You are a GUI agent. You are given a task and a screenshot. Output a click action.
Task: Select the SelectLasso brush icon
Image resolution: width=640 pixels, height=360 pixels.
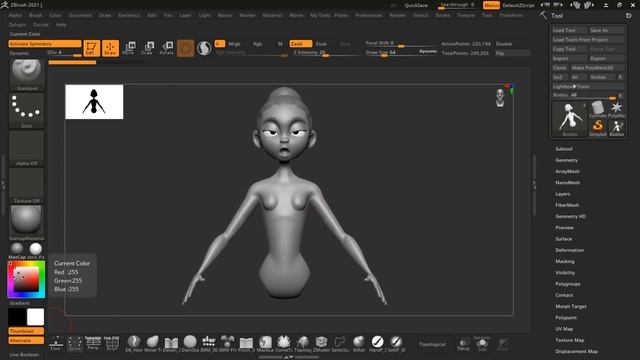click(340, 343)
